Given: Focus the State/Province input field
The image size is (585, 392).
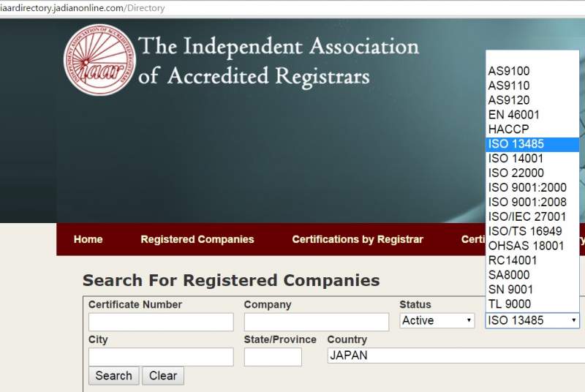Looking at the screenshot, I should click(x=273, y=357).
